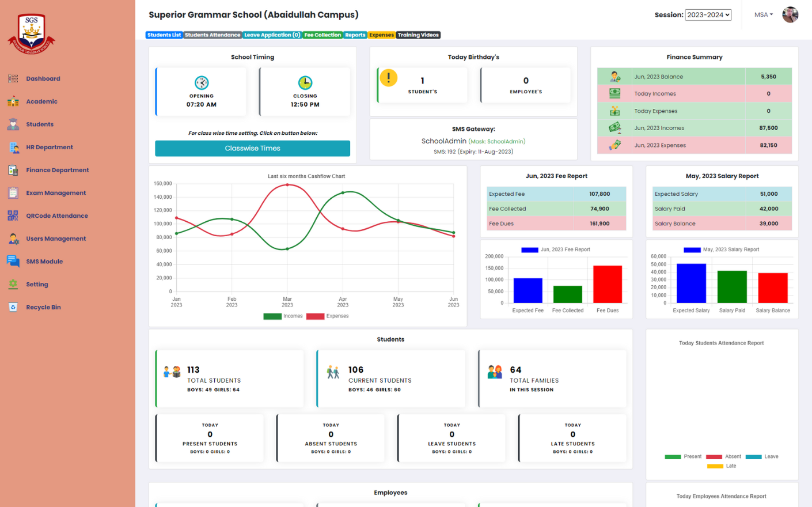Click the Setting gear sidebar icon
Image resolution: width=812 pixels, height=507 pixels.
13,284
